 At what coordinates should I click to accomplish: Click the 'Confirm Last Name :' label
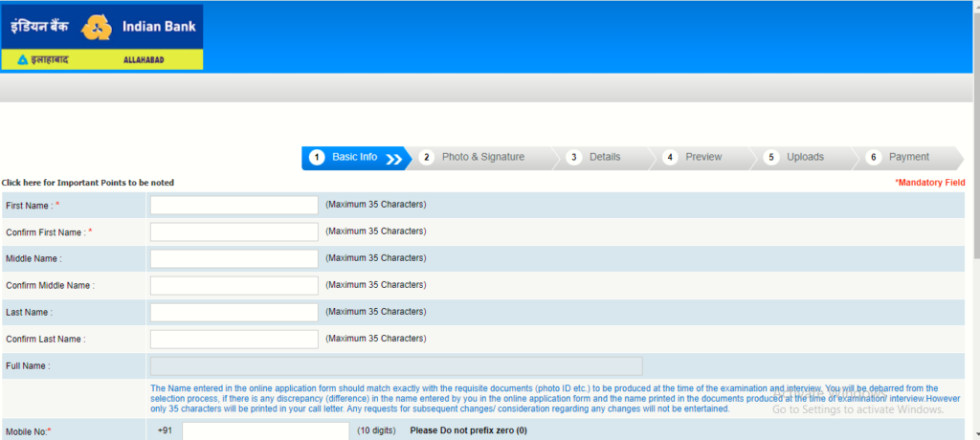pos(46,340)
